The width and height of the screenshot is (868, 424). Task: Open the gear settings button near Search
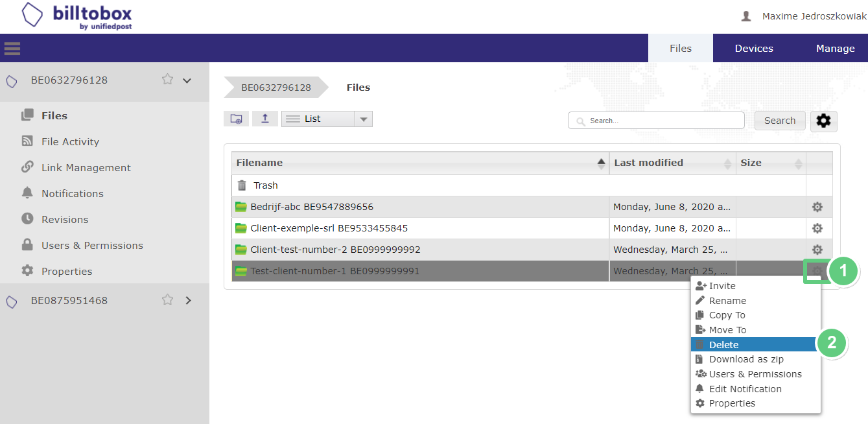[824, 121]
